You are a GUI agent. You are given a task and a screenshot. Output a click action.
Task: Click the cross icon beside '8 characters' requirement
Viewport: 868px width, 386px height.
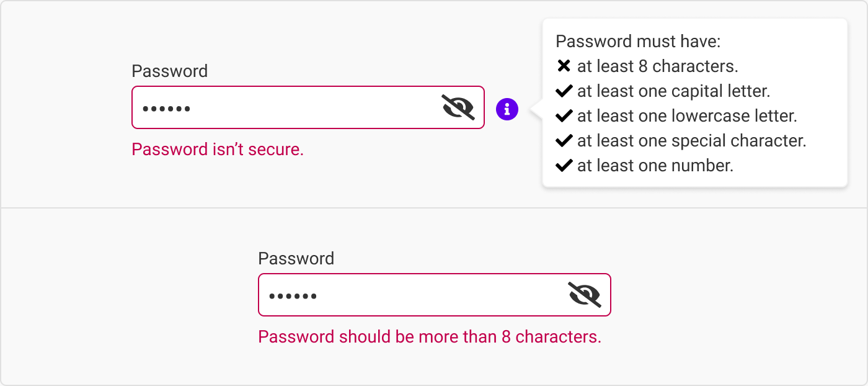coord(563,65)
